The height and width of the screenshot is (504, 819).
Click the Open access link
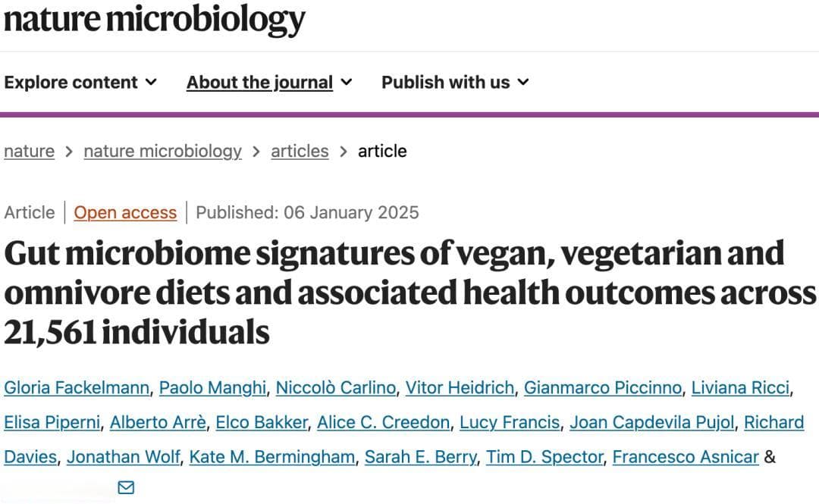(x=125, y=212)
